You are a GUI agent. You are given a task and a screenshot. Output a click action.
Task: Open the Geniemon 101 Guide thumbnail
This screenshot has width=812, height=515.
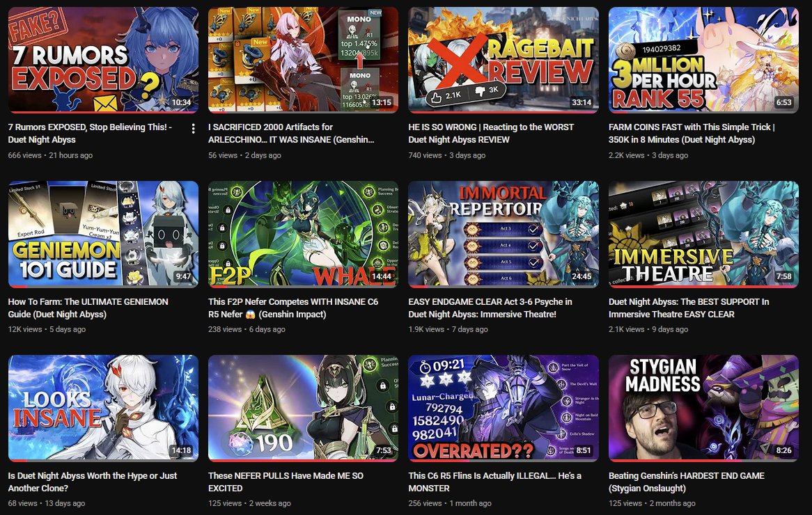(x=103, y=234)
